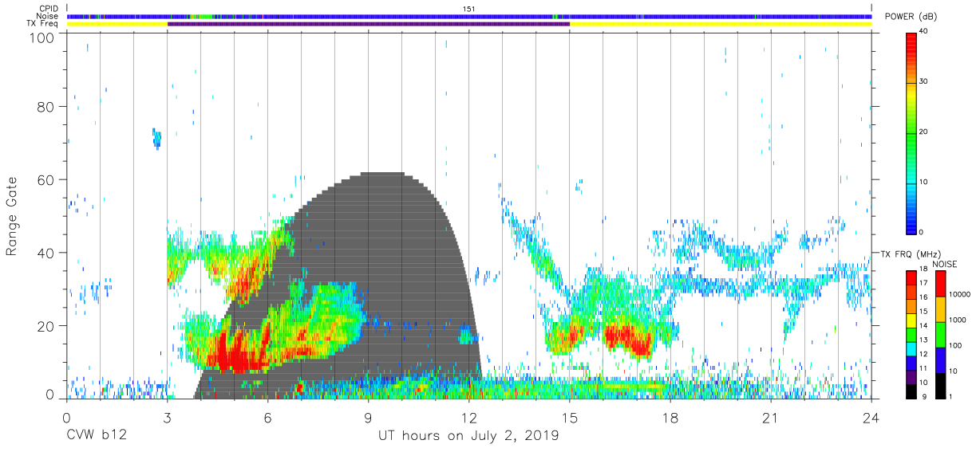
Task: Click the orange swatch in the NOISE legend
Action: (941, 309)
